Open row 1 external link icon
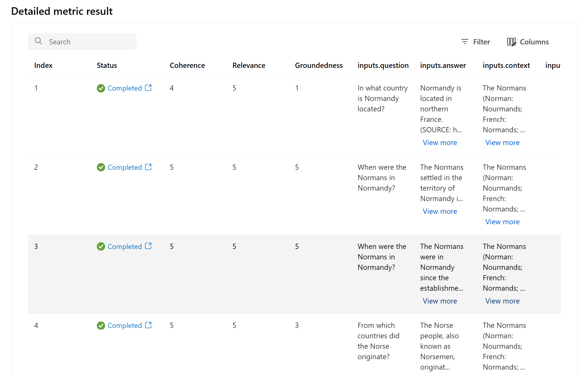This screenshot has height=376, width=588. (x=148, y=88)
